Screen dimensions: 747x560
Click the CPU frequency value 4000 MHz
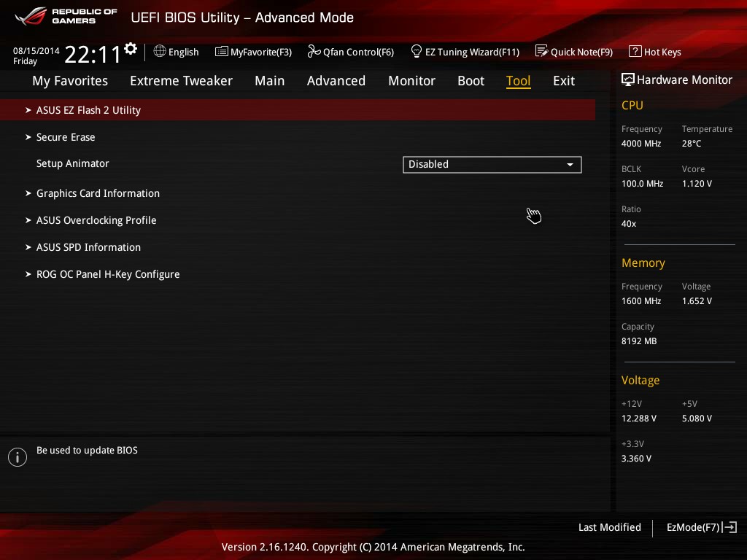[x=641, y=144]
